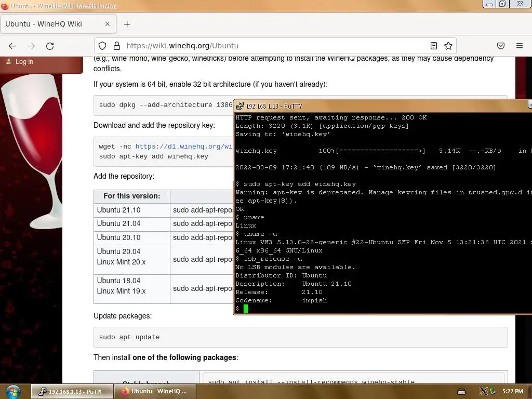Click the Firefox icon in window title bar
The width and height of the screenshot is (532, 399).
tap(5, 6)
